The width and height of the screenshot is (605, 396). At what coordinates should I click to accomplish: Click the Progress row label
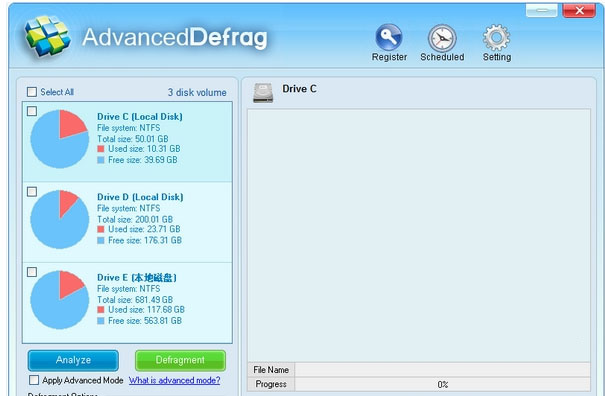[x=271, y=384]
